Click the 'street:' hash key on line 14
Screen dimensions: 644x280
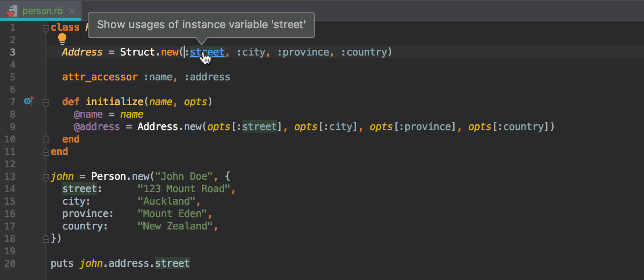82,189
